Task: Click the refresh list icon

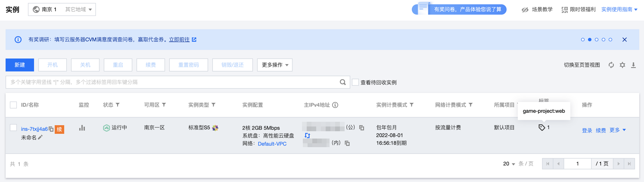Action: coord(611,65)
